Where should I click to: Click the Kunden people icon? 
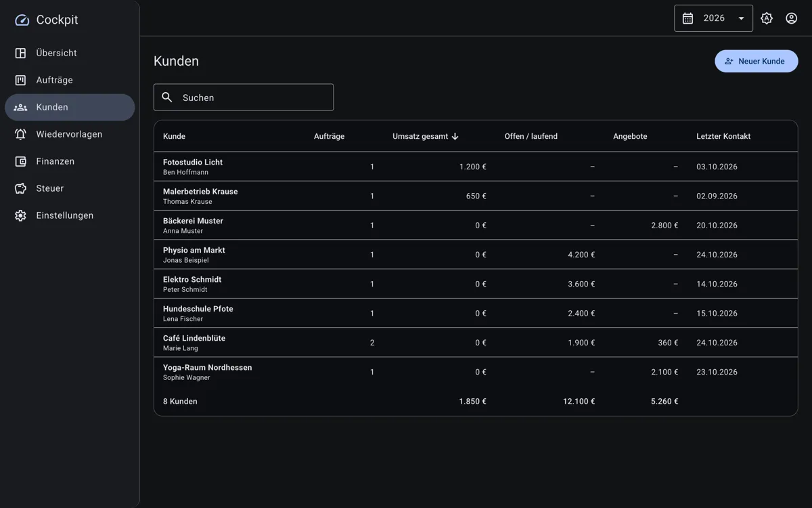coord(21,107)
